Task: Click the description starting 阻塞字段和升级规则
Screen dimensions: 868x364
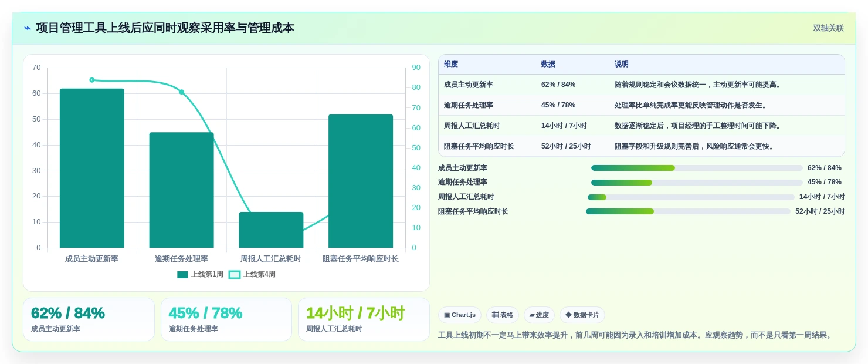Action: tap(694, 146)
